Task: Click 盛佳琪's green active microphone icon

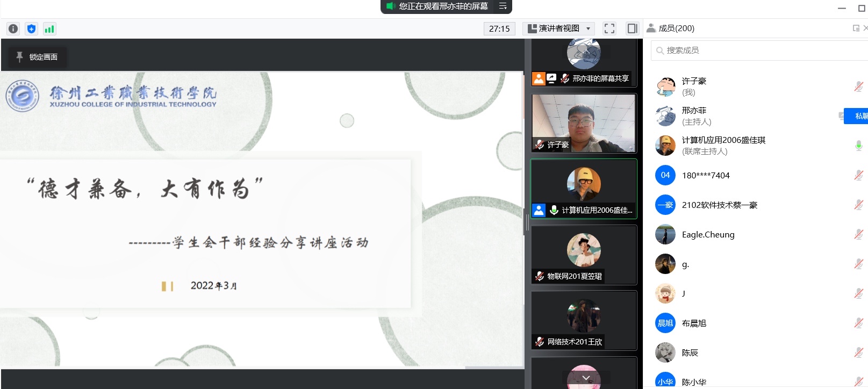Action: click(858, 146)
